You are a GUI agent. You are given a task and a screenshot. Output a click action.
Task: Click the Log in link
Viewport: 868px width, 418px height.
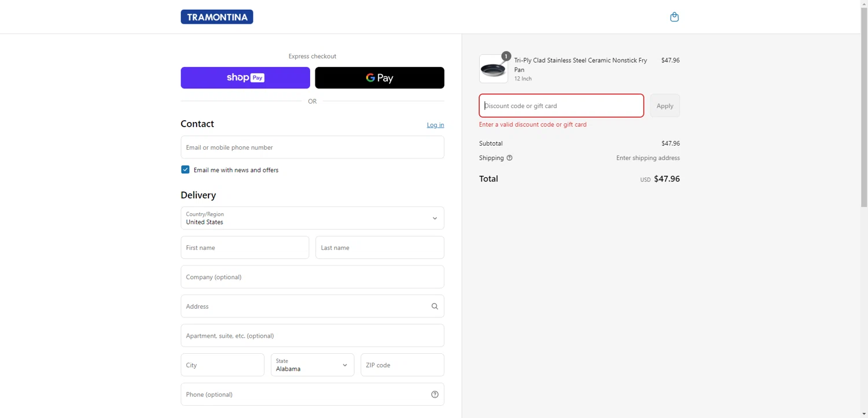pyautogui.click(x=435, y=125)
